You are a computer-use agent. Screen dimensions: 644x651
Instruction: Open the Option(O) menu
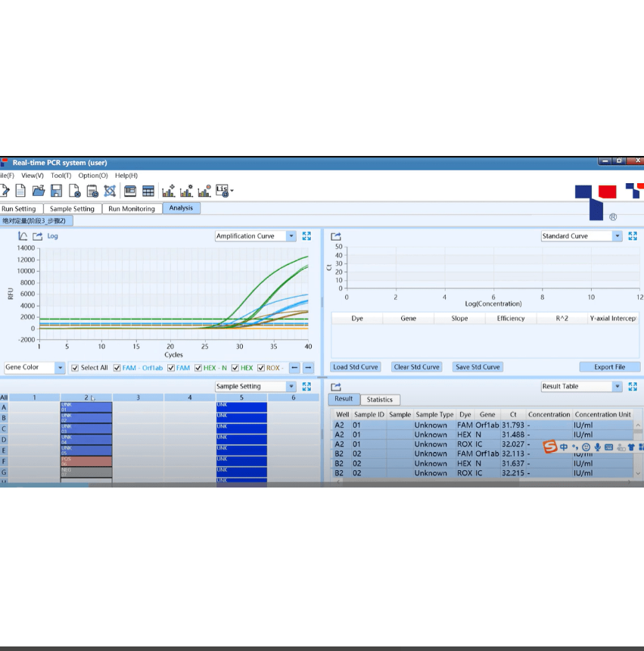coord(93,176)
